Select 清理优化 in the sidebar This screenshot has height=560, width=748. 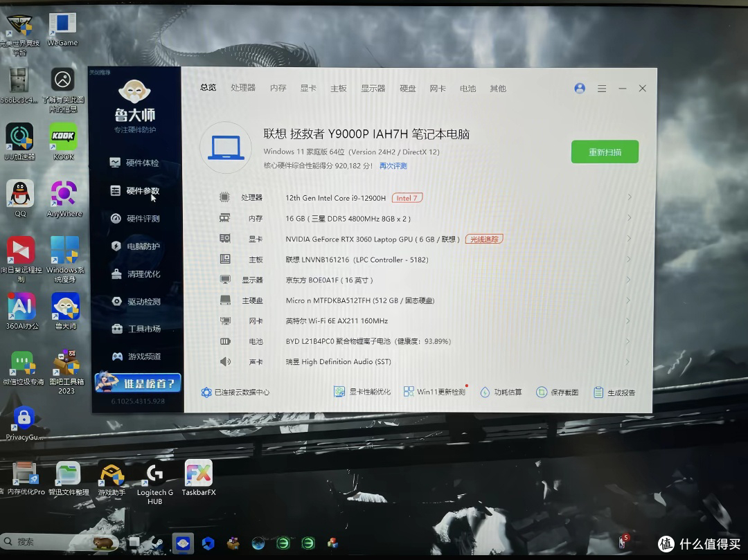[x=136, y=273]
